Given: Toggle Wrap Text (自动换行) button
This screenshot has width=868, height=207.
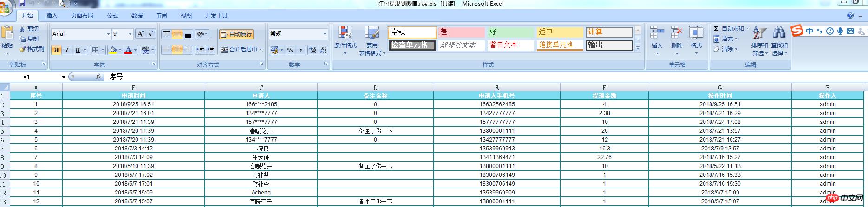Looking at the screenshot, I should pos(236,34).
